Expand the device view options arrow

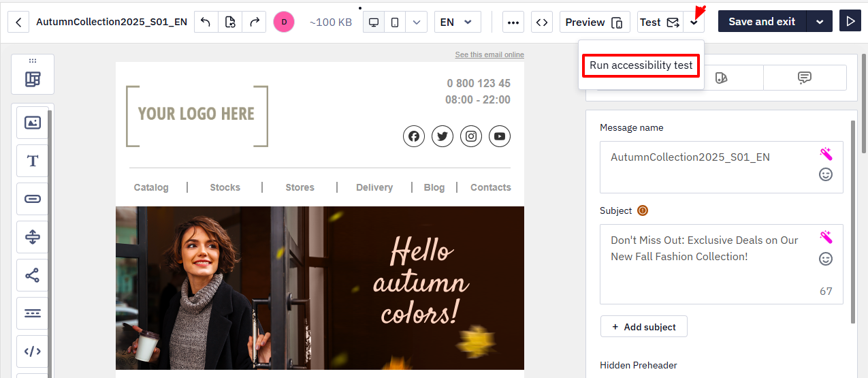tap(417, 22)
